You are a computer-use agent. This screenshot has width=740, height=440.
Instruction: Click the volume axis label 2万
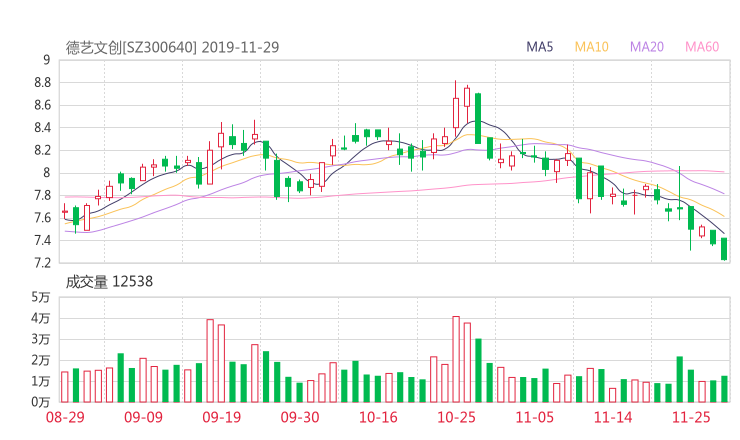pyautogui.click(x=41, y=360)
